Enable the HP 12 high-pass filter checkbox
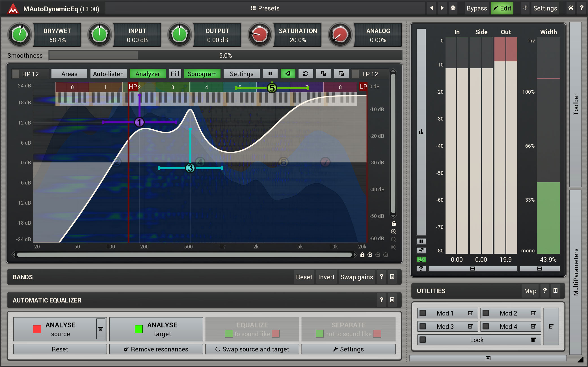The height and width of the screenshot is (367, 588). (16, 74)
